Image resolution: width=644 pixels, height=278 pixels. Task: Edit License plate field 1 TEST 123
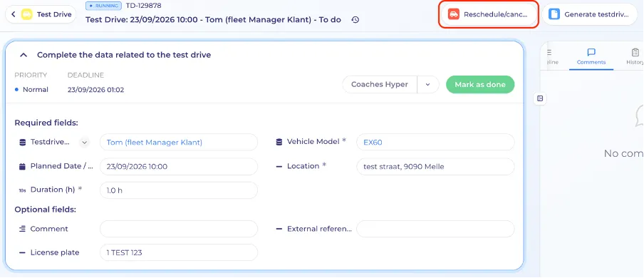coord(179,252)
